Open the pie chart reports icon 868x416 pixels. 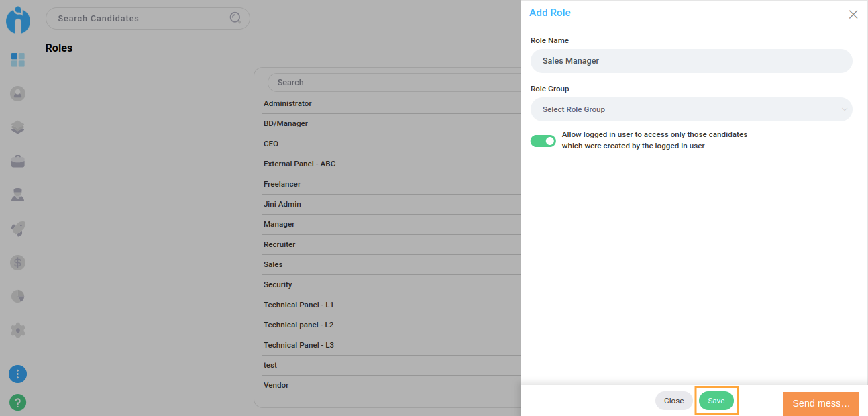pyautogui.click(x=18, y=296)
